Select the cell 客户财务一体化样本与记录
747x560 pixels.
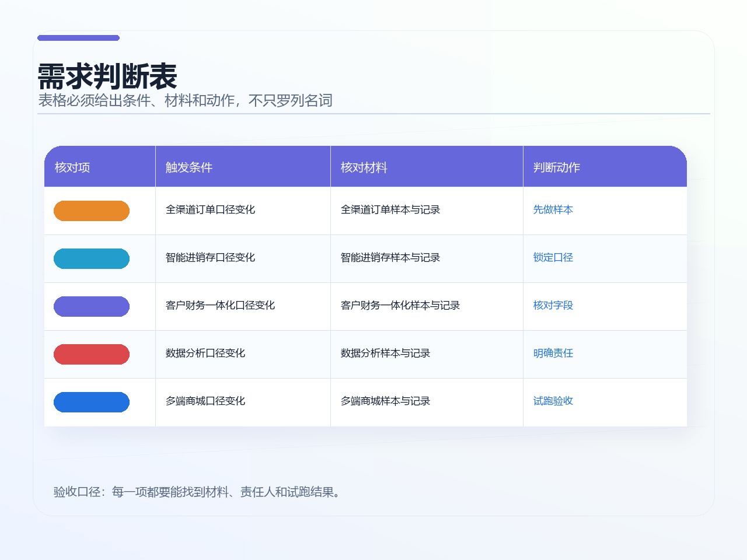(x=427, y=306)
